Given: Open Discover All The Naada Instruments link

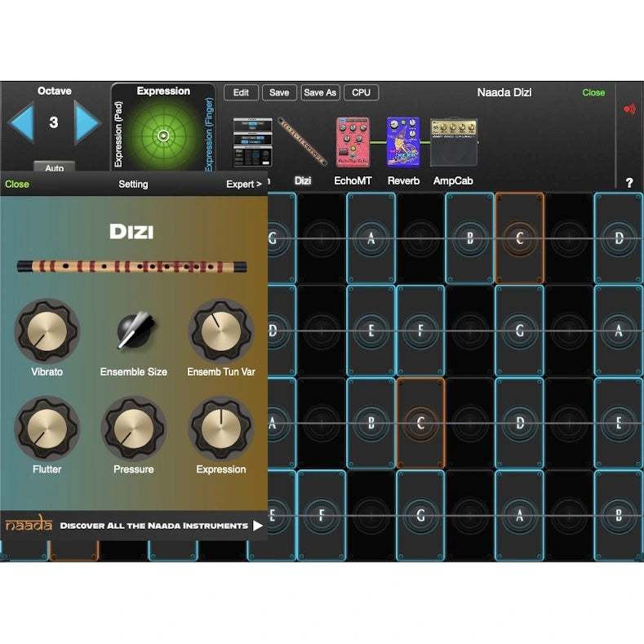Looking at the screenshot, I should click(161, 526).
